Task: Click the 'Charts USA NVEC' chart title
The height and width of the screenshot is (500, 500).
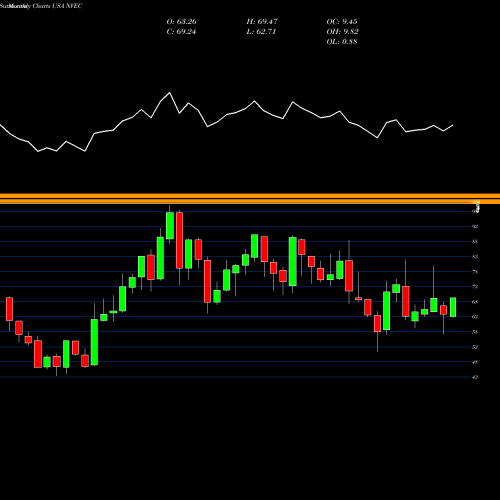Action: click(57, 6)
